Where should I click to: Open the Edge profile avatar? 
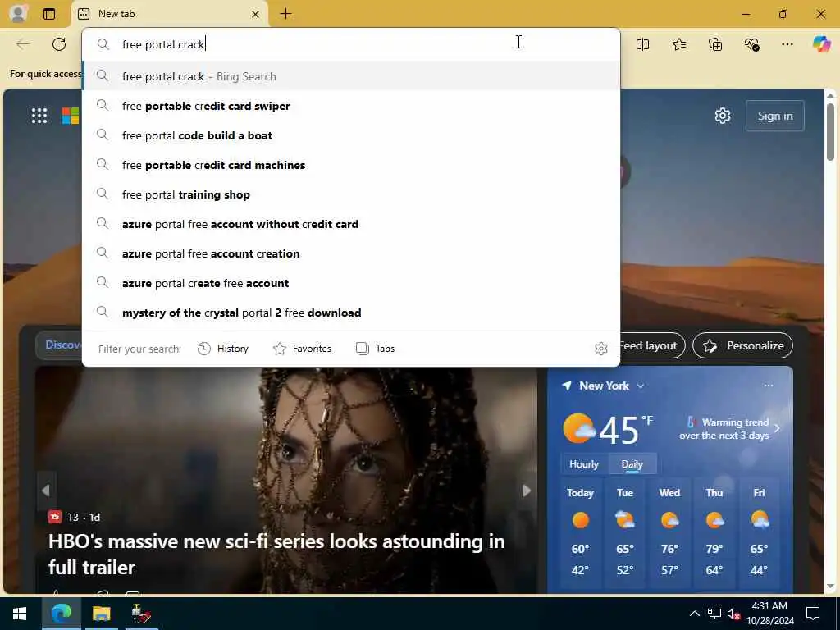(x=18, y=13)
